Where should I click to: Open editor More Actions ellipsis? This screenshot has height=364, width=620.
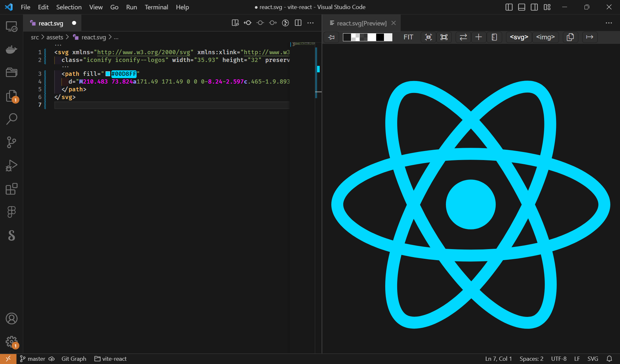(x=311, y=23)
